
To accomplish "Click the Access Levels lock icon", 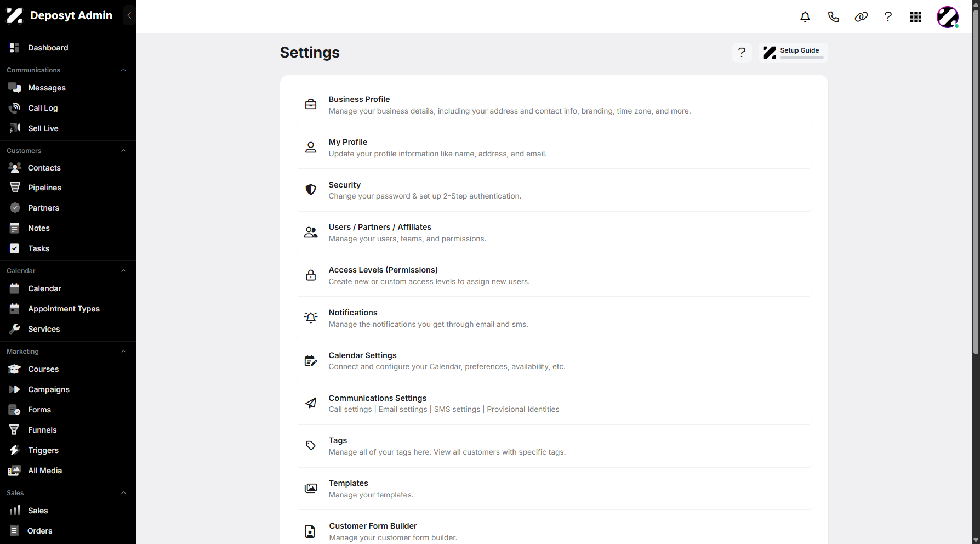I will click(x=311, y=275).
